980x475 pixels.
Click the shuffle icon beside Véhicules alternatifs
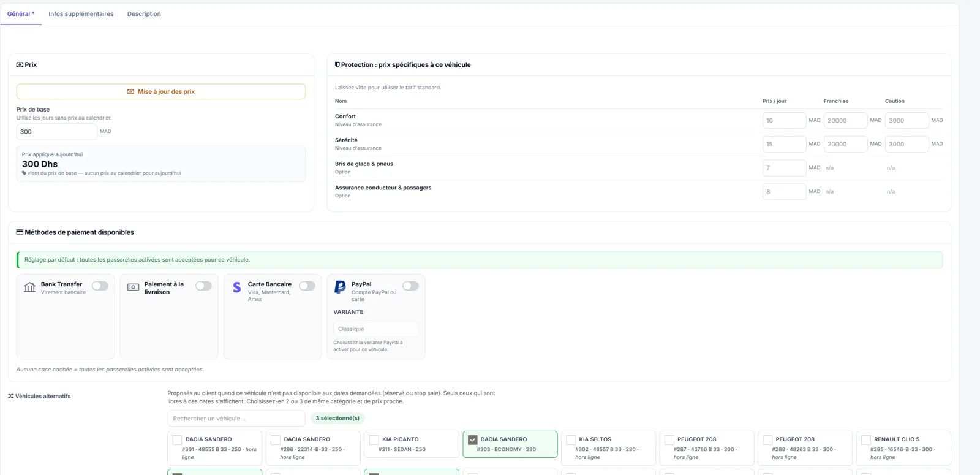click(11, 396)
